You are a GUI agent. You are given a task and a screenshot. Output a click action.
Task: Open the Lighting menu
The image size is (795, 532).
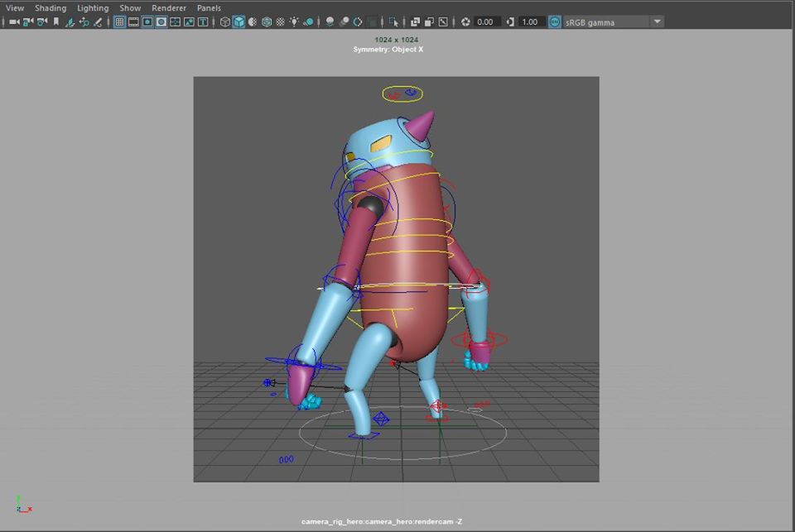93,7
